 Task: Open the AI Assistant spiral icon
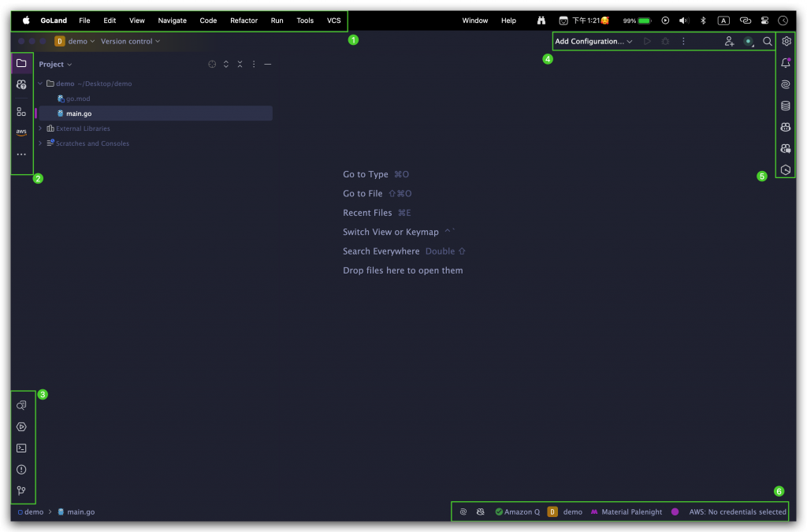pyautogui.click(x=786, y=84)
